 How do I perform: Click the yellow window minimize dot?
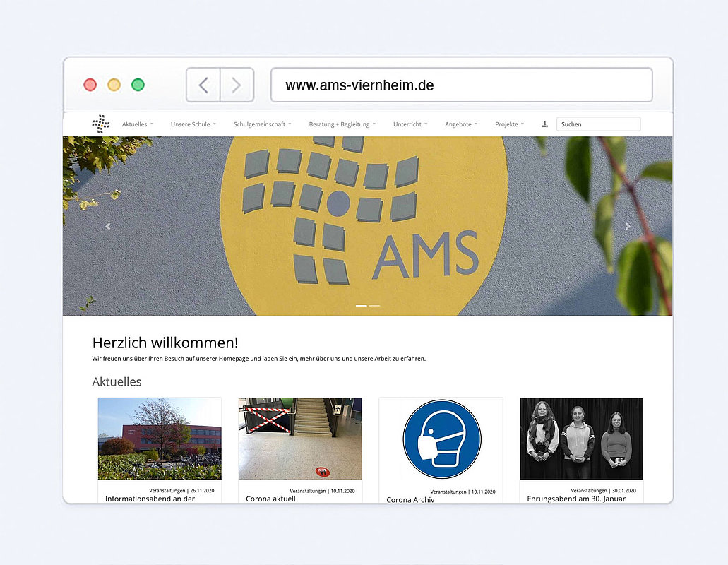click(x=114, y=85)
